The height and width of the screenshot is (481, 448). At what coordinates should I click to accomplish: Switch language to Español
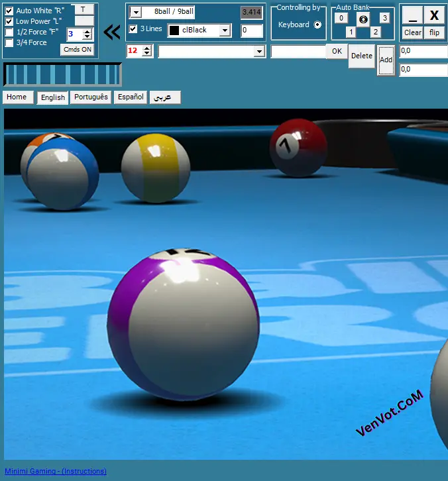(x=131, y=97)
